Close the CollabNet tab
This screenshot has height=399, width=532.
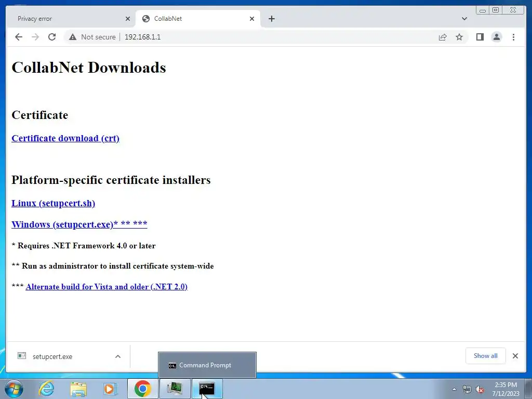[x=252, y=19]
